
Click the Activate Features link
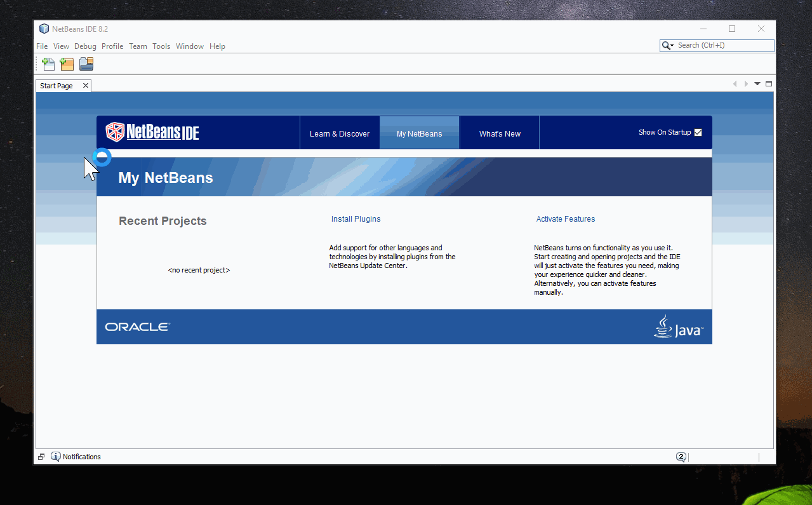566,219
